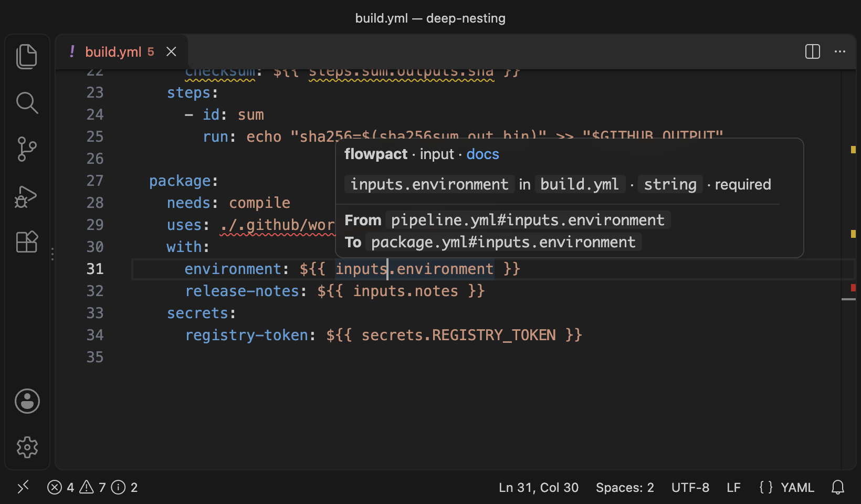
Task: Click the red error marker in overview ruler
Action: pos(853,287)
